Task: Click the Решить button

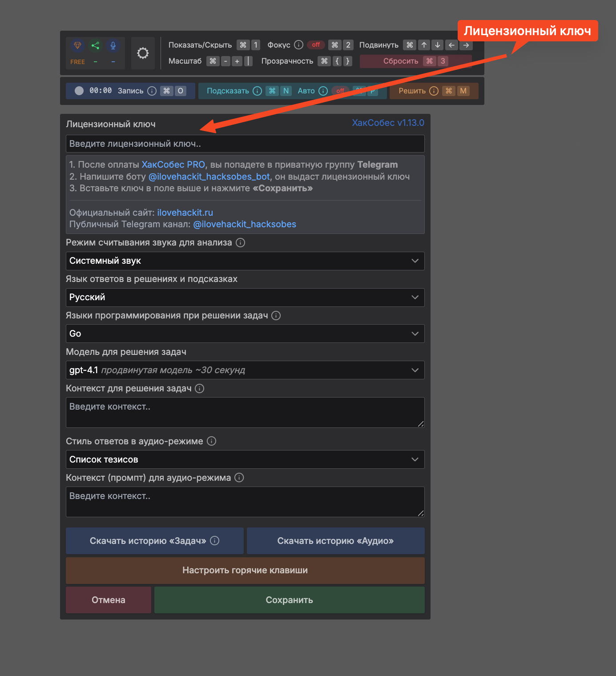Action: click(434, 91)
